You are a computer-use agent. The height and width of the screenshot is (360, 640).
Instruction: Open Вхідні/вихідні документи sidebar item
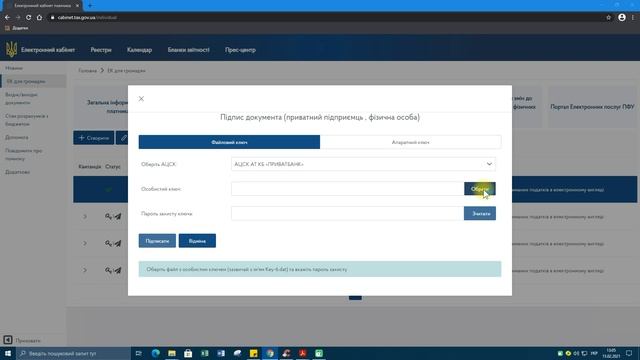pos(21,99)
